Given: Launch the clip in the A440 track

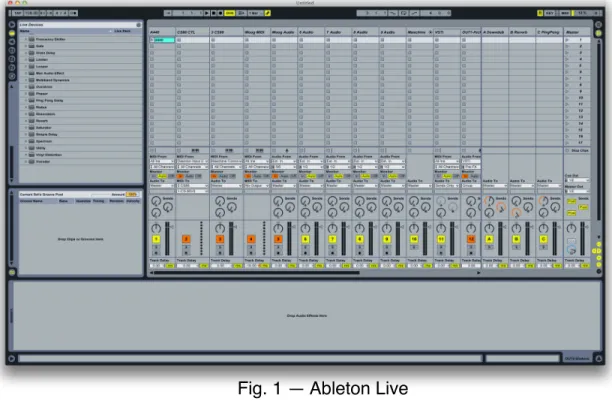Looking at the screenshot, I should point(152,40).
